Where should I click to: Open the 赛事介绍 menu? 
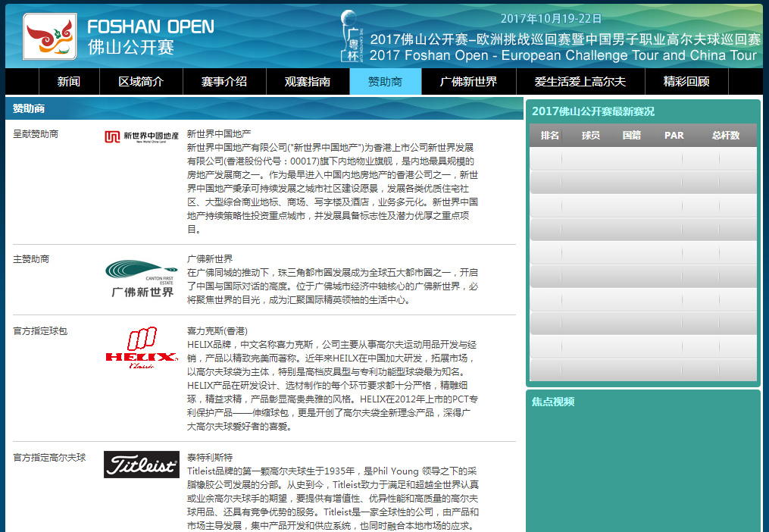point(224,82)
